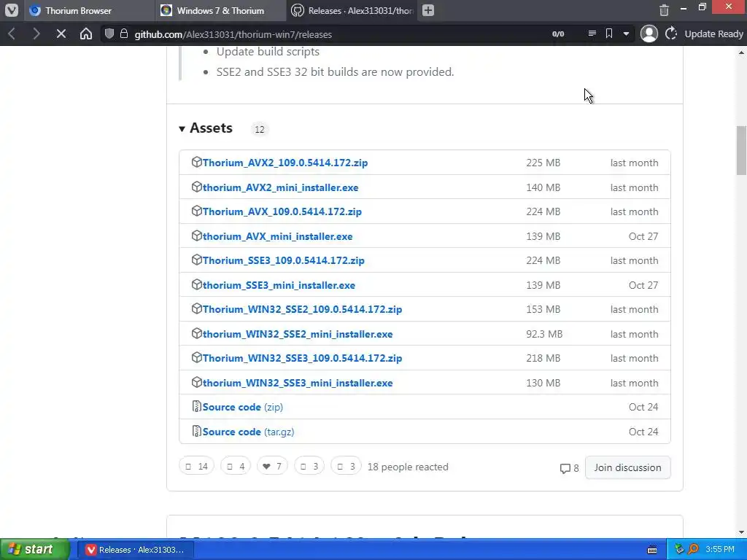Download Thorium_AVX_109.0.5414.172.zip

(282, 211)
